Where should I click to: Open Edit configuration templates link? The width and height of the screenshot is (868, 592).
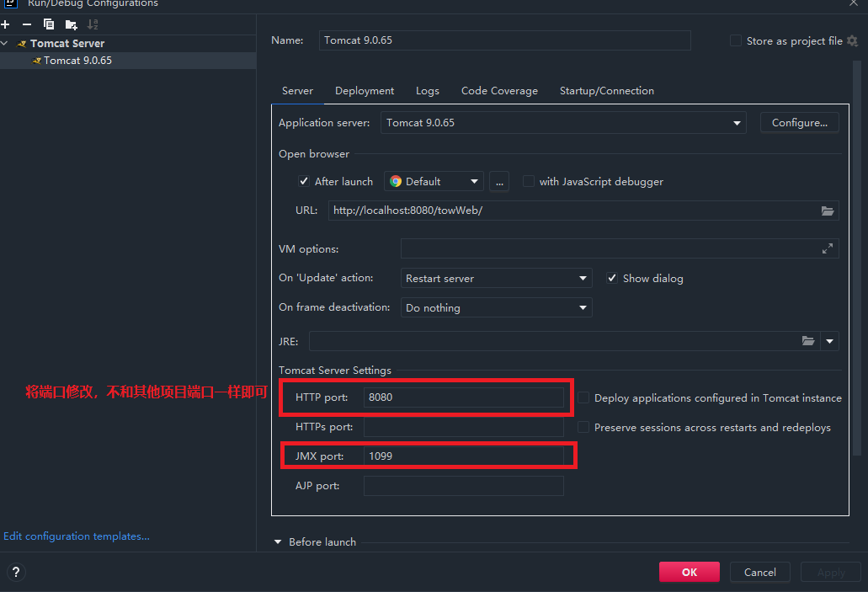77,536
